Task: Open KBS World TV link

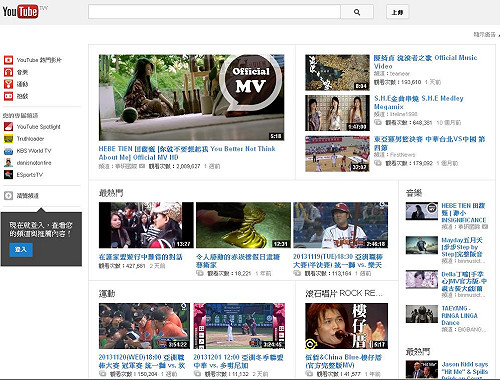Action: click(x=34, y=151)
